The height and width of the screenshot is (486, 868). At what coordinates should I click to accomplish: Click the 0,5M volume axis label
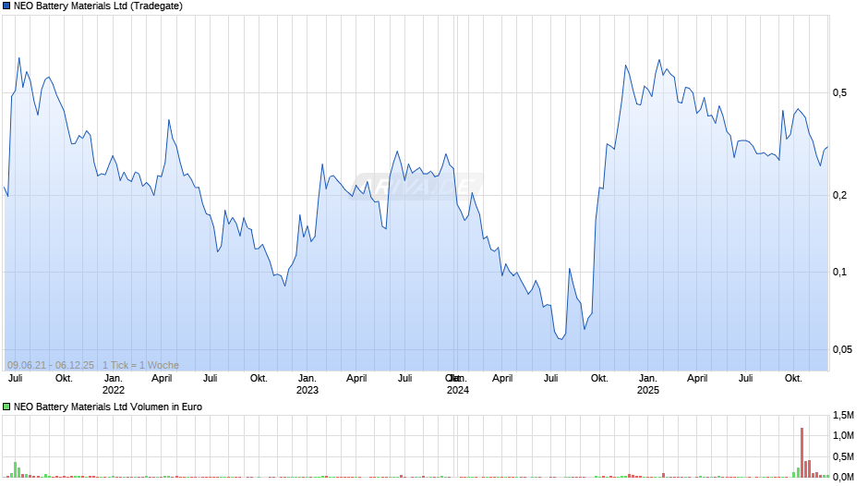pos(843,456)
